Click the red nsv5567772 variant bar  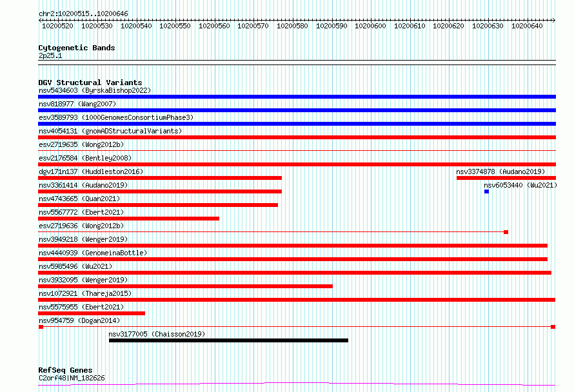128,219
